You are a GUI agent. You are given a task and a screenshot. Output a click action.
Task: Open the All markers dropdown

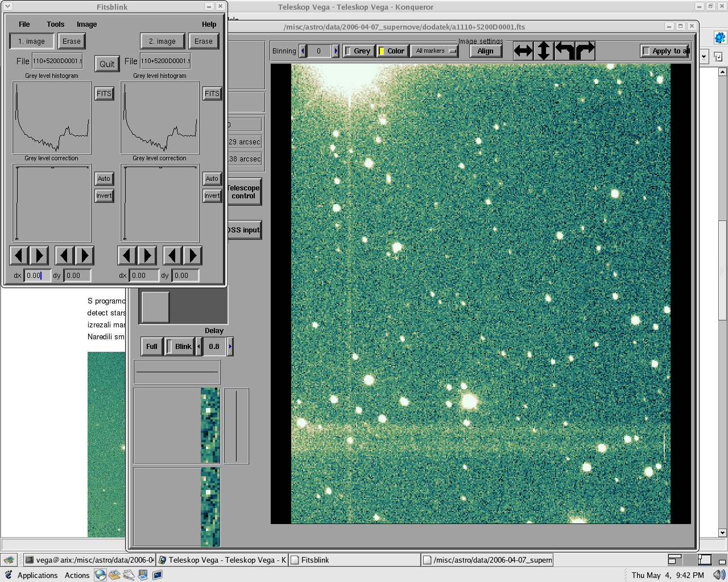click(435, 51)
